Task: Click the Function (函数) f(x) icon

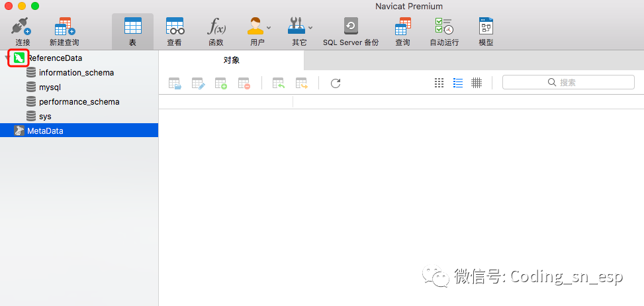Action: 216,26
